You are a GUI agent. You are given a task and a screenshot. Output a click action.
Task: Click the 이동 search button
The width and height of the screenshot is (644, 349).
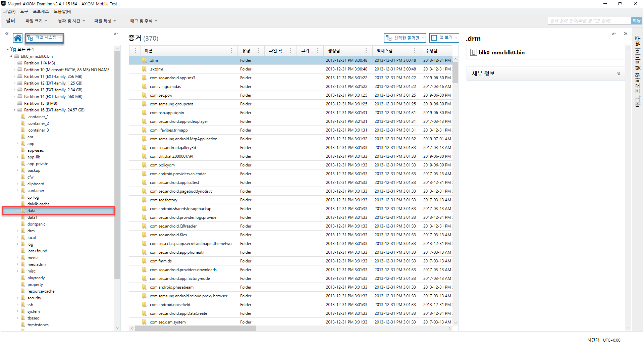[x=636, y=21]
